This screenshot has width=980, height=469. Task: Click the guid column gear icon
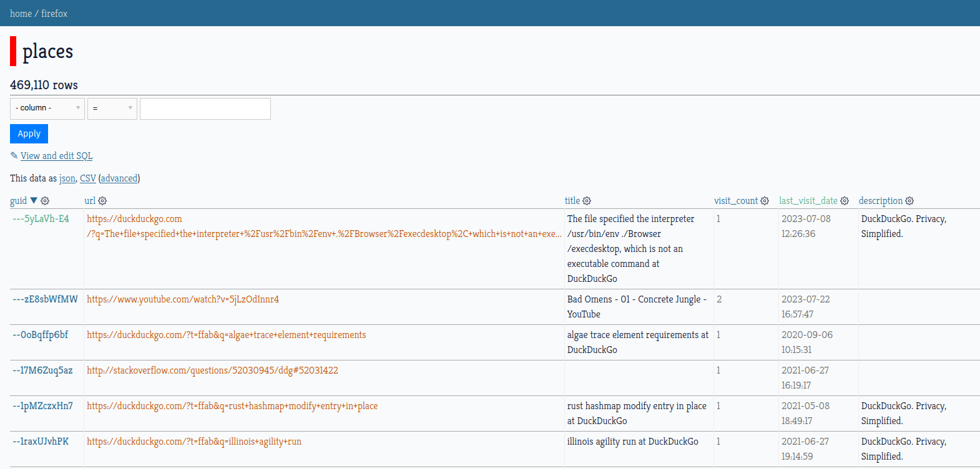point(45,201)
